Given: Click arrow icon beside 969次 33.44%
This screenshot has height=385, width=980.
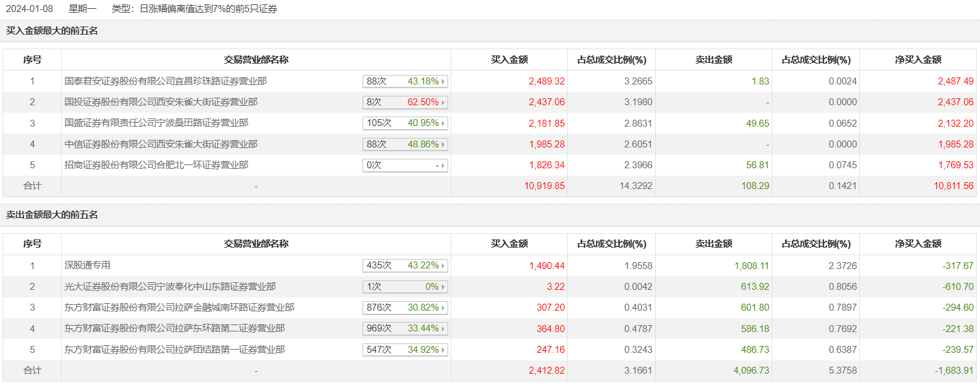Looking at the screenshot, I should (x=444, y=329).
